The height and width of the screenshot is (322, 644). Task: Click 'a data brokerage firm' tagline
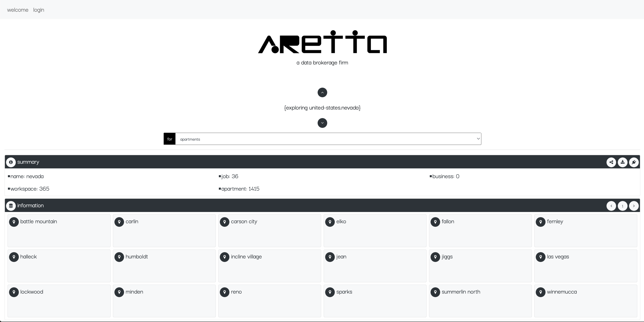(322, 63)
